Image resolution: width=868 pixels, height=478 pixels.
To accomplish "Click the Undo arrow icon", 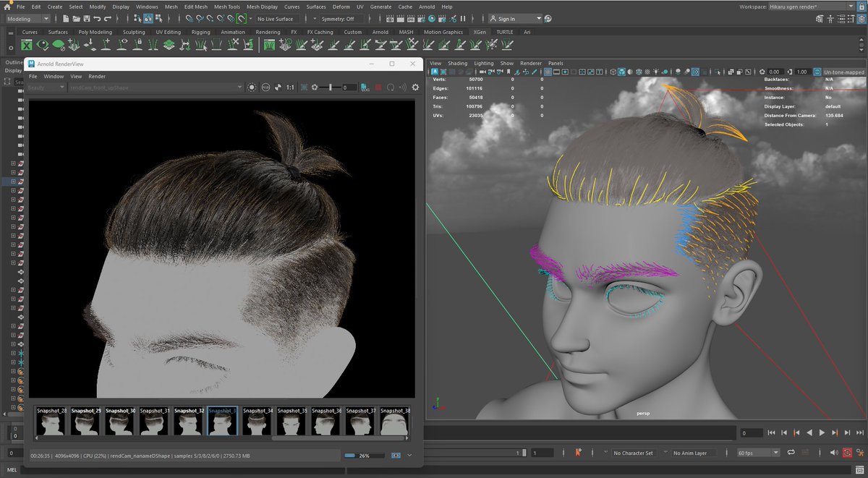I will click(x=96, y=18).
